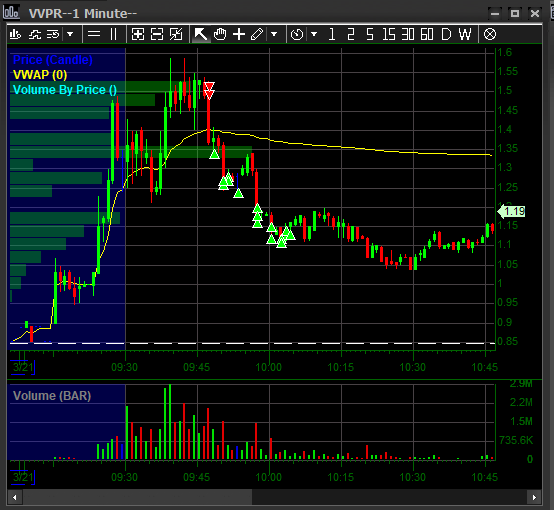Screen dimensions: 554x510
Task: Click the Volume By Price () legend label
Action: click(65, 89)
